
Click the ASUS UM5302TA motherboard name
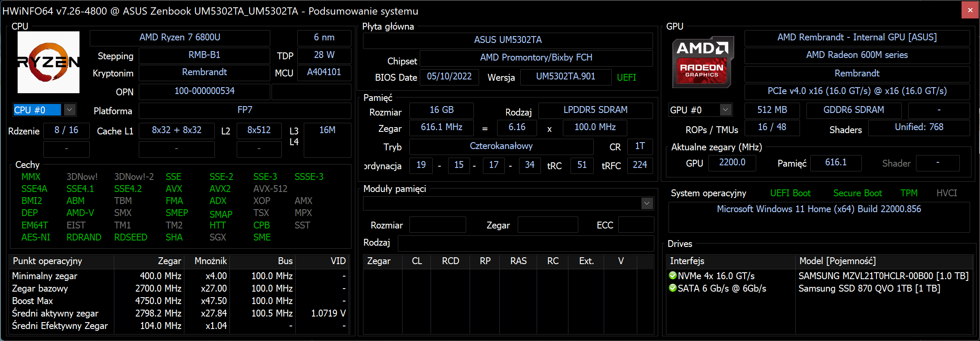point(508,40)
